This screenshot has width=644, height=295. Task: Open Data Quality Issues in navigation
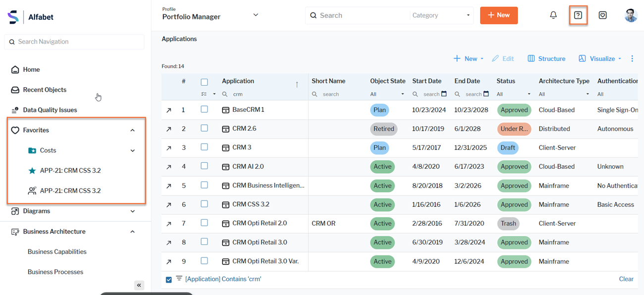pyautogui.click(x=50, y=110)
